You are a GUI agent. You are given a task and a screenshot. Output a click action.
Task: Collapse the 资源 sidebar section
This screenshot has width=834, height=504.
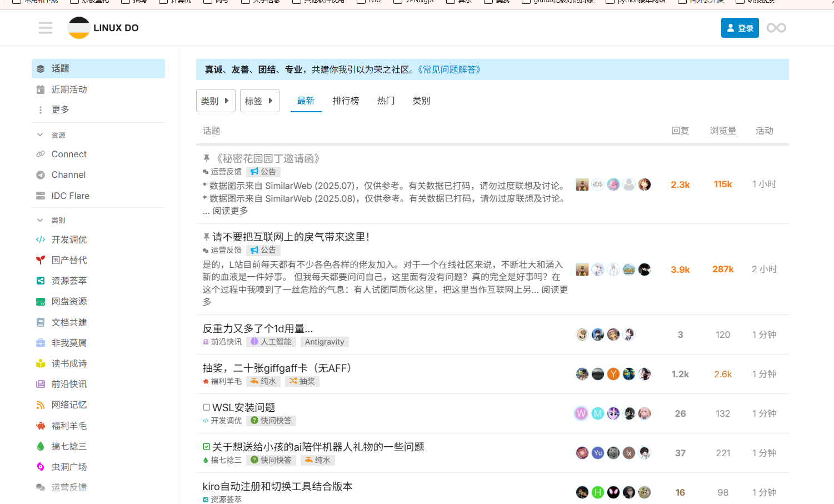coord(58,135)
